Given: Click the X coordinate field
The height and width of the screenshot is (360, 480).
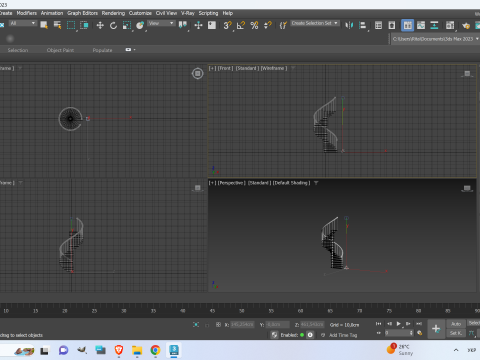Looking at the screenshot, I should tap(242, 324).
